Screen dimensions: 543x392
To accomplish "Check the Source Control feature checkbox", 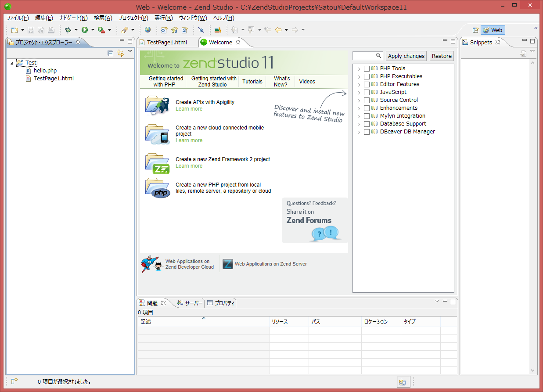I will point(367,100).
